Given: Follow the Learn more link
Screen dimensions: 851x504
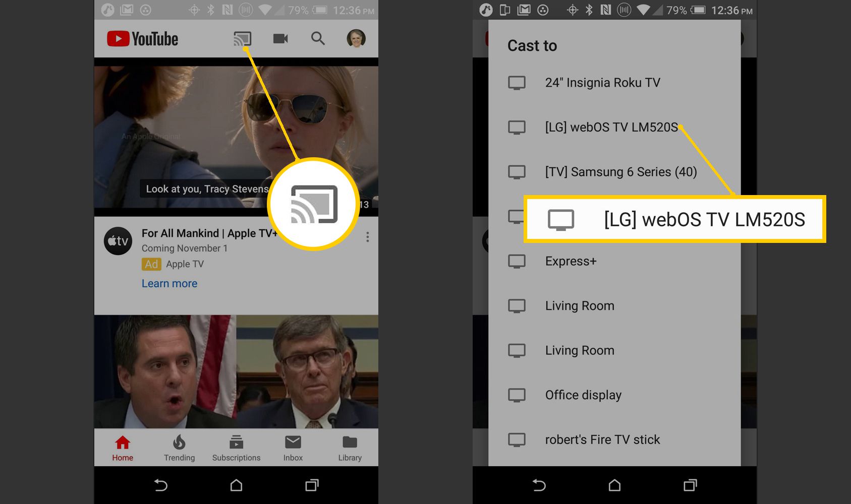Looking at the screenshot, I should point(169,284).
